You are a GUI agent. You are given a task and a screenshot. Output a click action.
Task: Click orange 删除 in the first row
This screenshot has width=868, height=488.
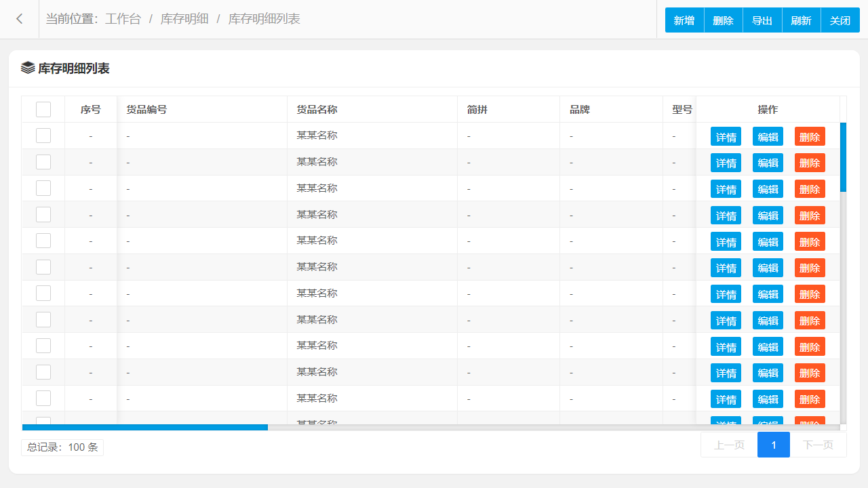(x=810, y=136)
